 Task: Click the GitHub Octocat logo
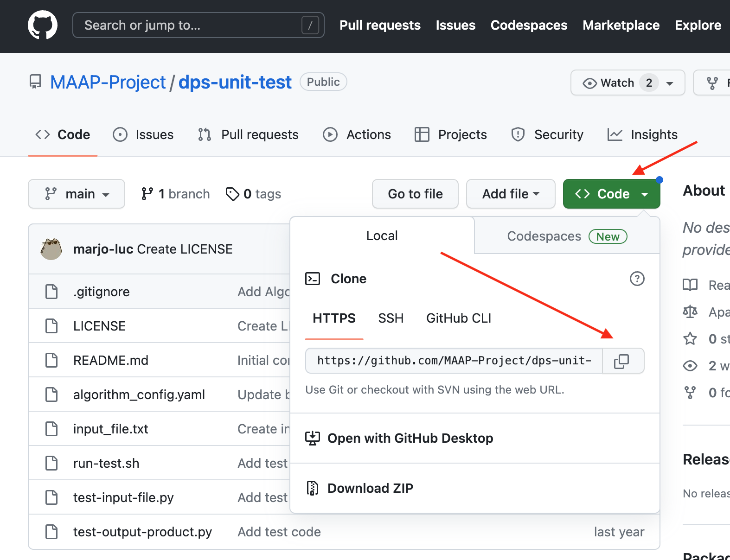[43, 25]
